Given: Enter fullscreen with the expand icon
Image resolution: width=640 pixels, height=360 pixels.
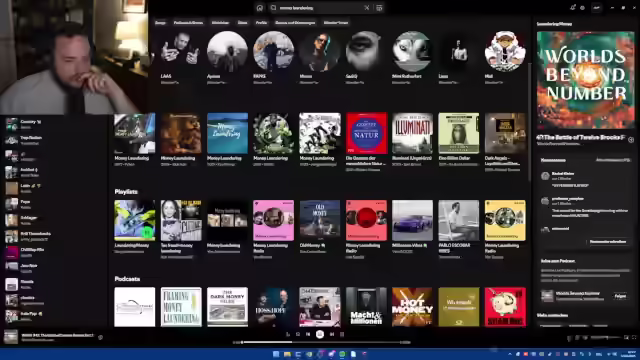Looking at the screenshot, I should [x=634, y=338].
